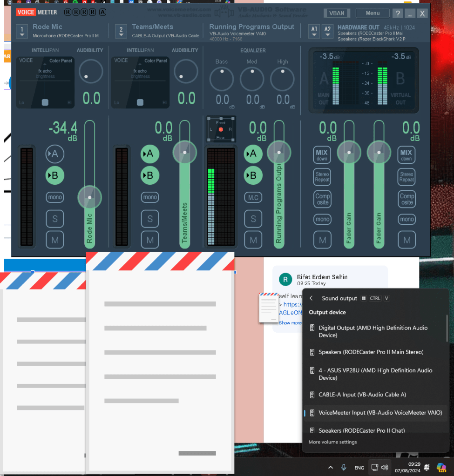The width and height of the screenshot is (454, 476).
Task: Open input 2 device selector
Action: tap(121, 31)
